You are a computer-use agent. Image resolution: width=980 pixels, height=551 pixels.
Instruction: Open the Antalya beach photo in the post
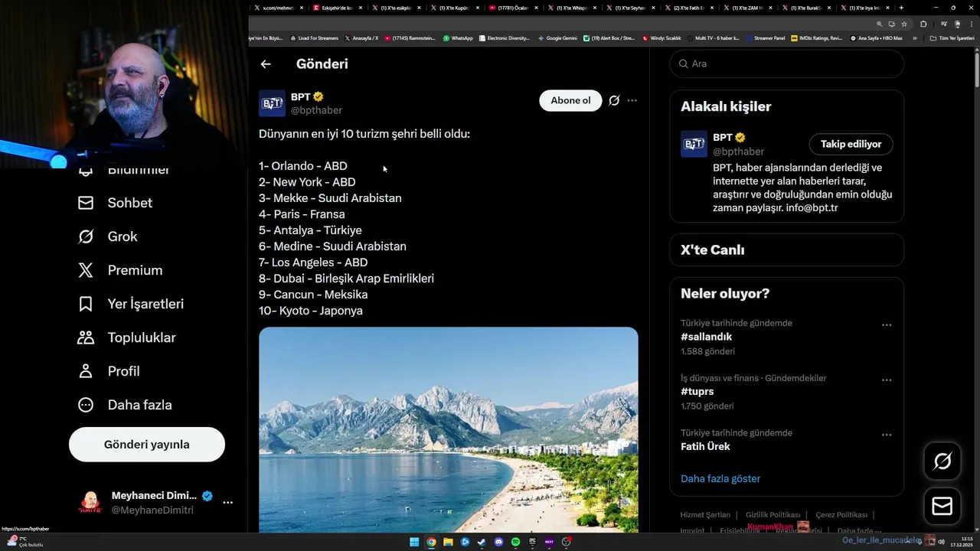[x=448, y=430]
